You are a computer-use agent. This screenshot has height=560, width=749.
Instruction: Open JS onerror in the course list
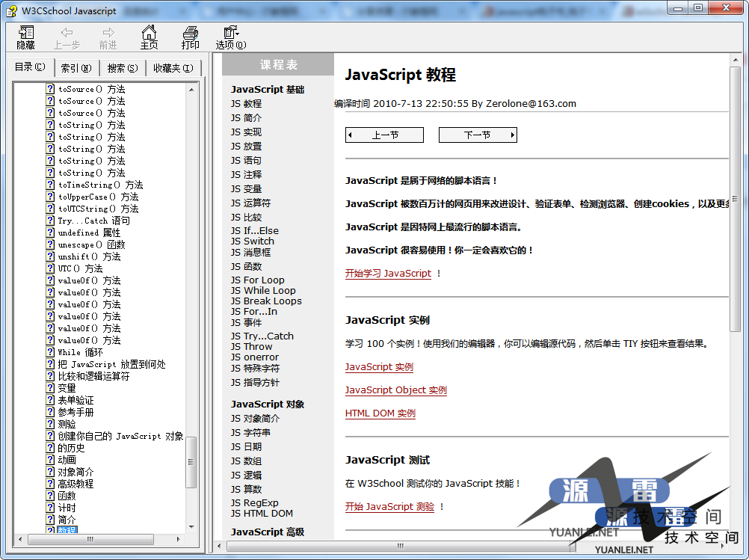tap(255, 357)
